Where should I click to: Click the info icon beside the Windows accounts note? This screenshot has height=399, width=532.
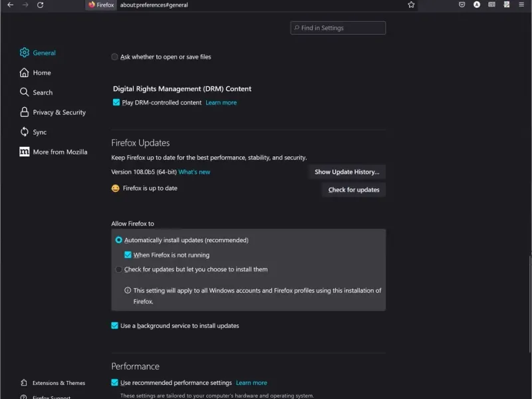(x=128, y=291)
